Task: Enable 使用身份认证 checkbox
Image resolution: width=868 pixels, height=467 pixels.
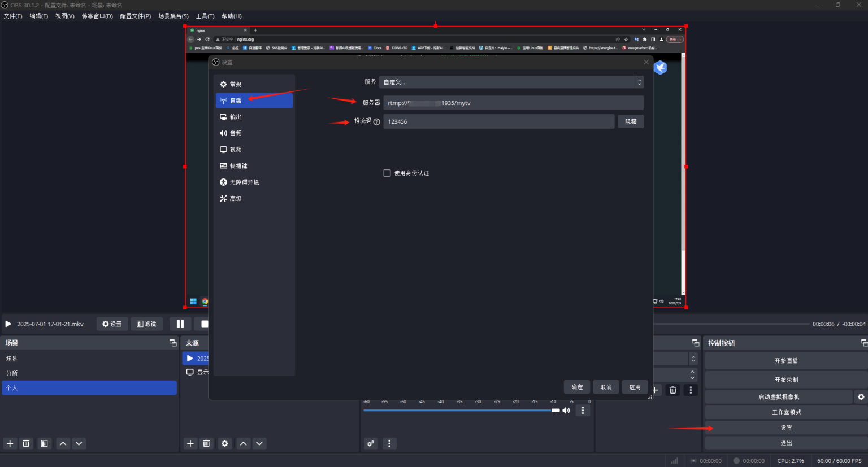Action: [387, 173]
